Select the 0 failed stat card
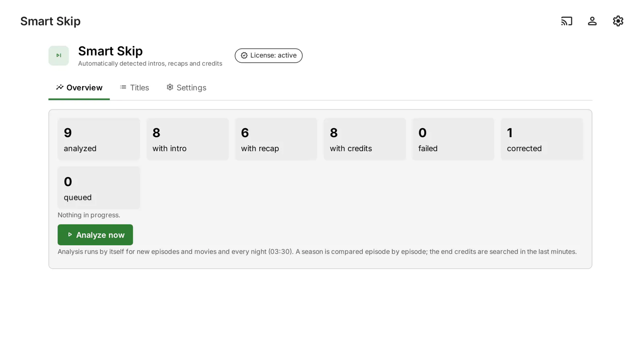 [x=453, y=139]
